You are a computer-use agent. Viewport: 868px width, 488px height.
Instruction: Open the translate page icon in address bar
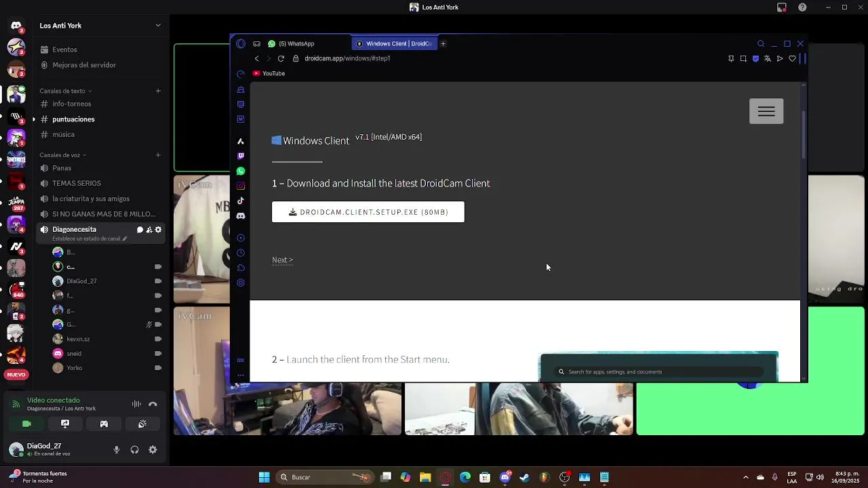[768, 59]
